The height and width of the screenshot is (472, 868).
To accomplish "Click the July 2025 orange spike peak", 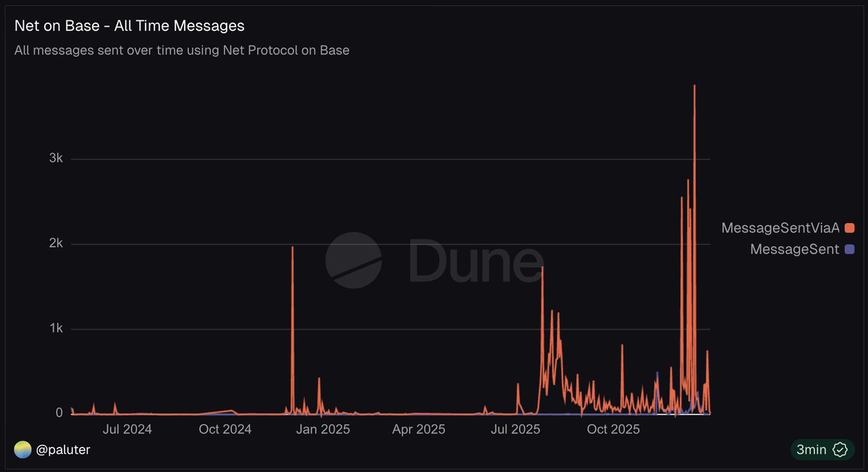I will pyautogui.click(x=542, y=269).
